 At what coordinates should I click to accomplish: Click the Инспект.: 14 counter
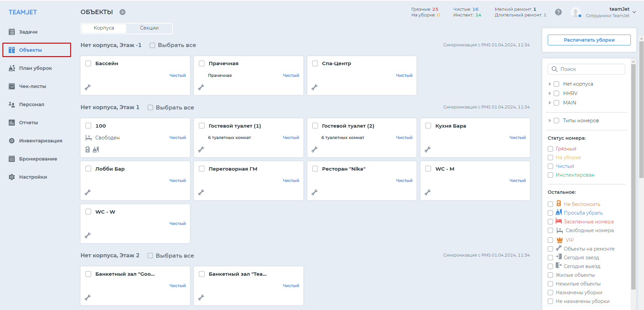coord(467,15)
